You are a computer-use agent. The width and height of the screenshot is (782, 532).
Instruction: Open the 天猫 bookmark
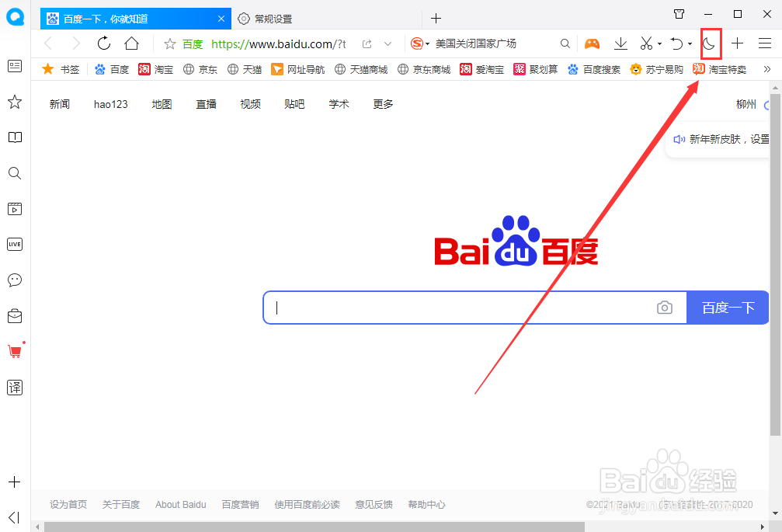[x=245, y=69]
